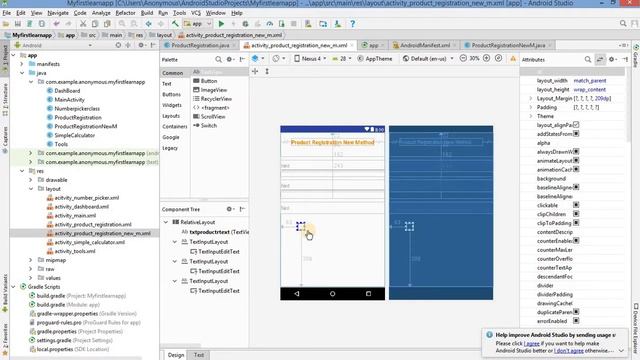Zoom in the design preview

click(487, 59)
